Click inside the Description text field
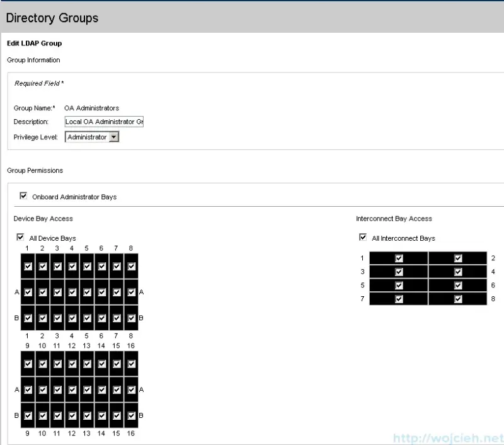Screen dimensions: 504x445 (x=103, y=122)
